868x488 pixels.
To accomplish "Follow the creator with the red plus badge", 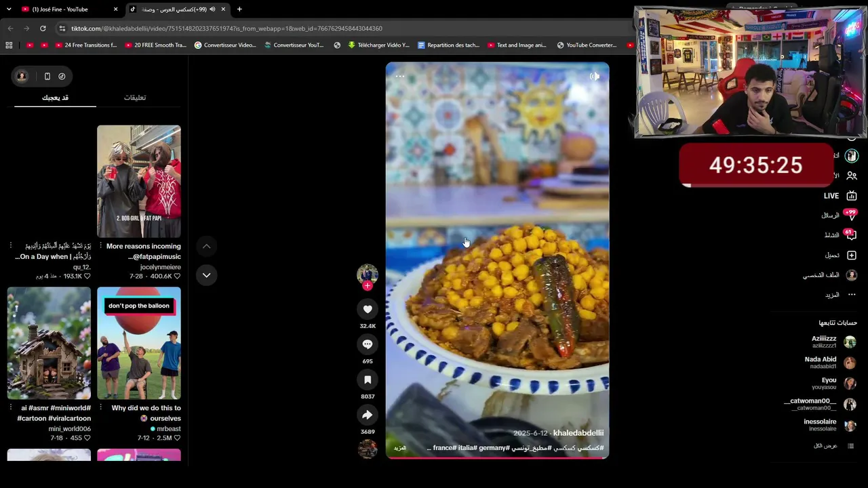I will tap(368, 286).
